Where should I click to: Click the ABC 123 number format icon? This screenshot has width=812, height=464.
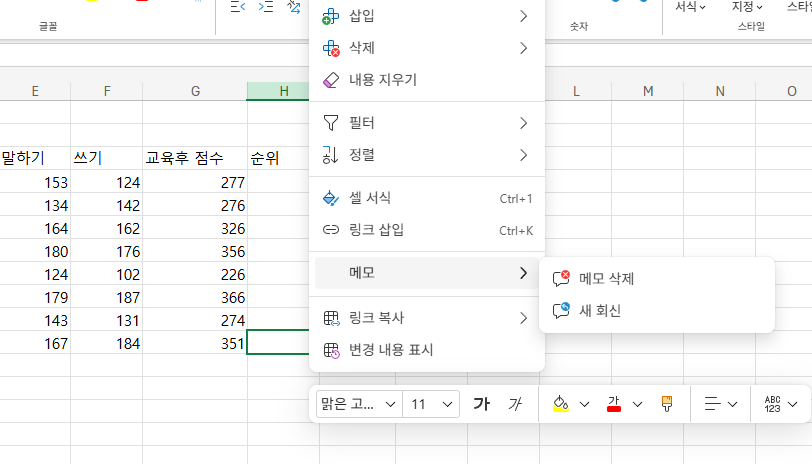pos(772,404)
